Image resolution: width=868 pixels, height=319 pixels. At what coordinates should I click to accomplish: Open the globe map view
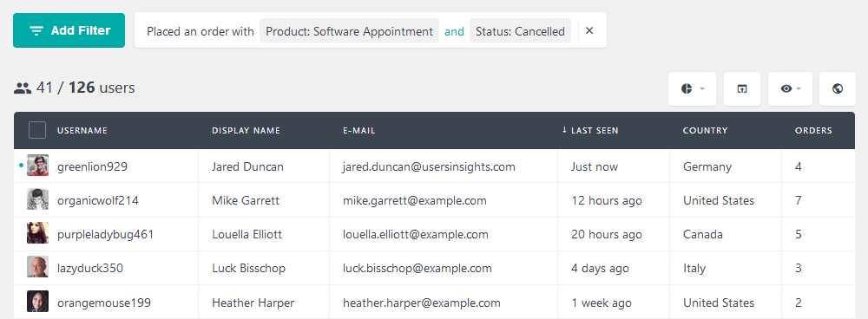838,88
